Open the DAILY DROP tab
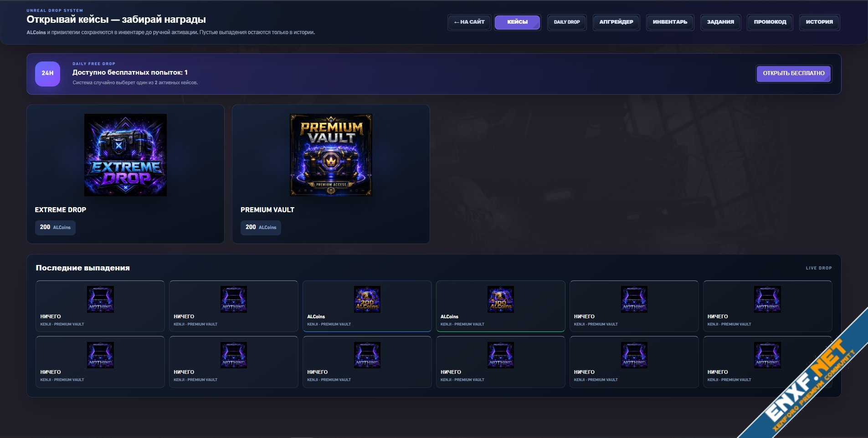The width and height of the screenshot is (868, 438). pyautogui.click(x=567, y=22)
